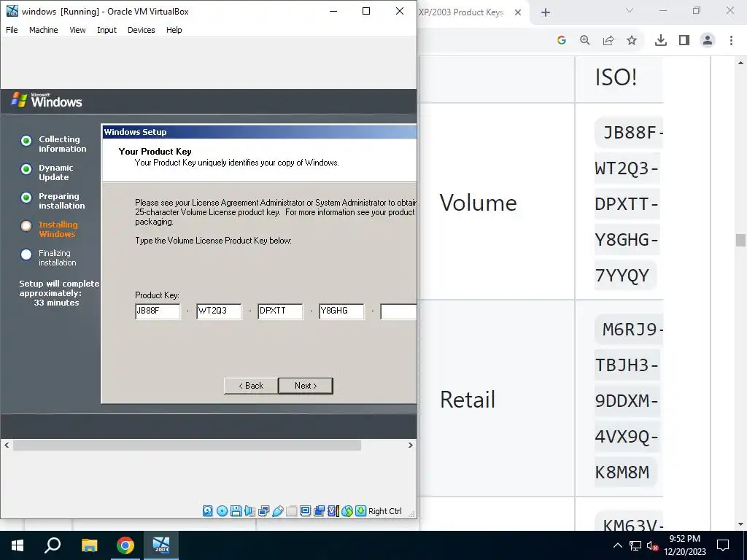Click the VirtualBox VM taskbar icon
Screen dimensions: 747x560
tap(161, 545)
